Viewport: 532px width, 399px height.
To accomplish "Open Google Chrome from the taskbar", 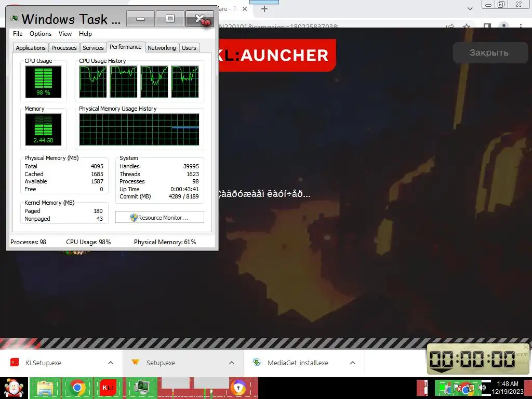I will (x=77, y=388).
